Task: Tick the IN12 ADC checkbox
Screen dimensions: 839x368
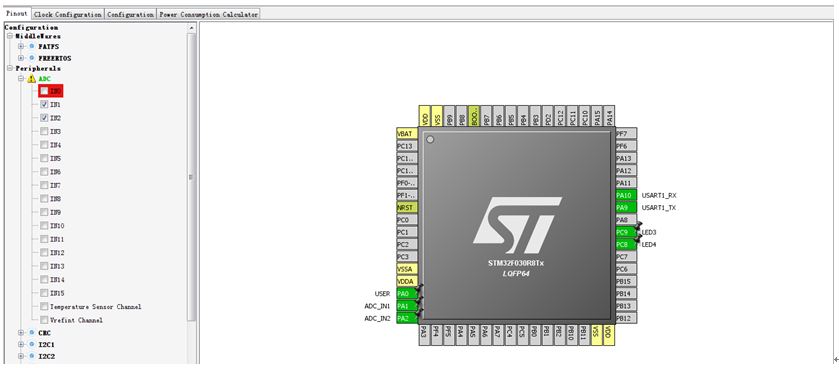Action: point(44,252)
